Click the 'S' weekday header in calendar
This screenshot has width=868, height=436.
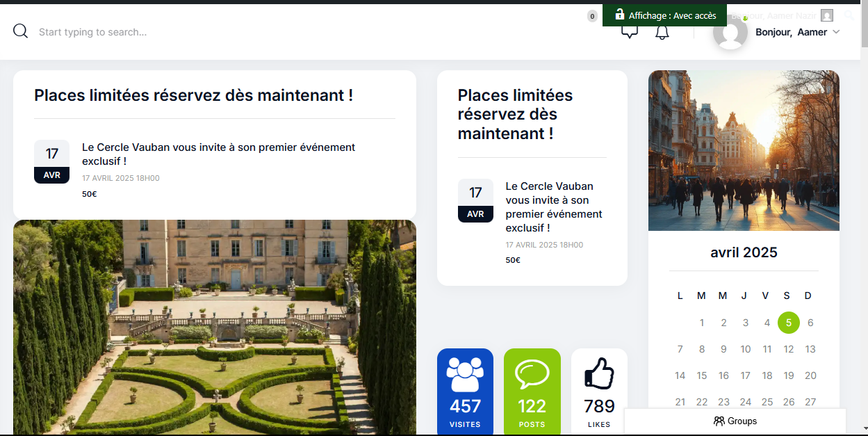coord(787,296)
